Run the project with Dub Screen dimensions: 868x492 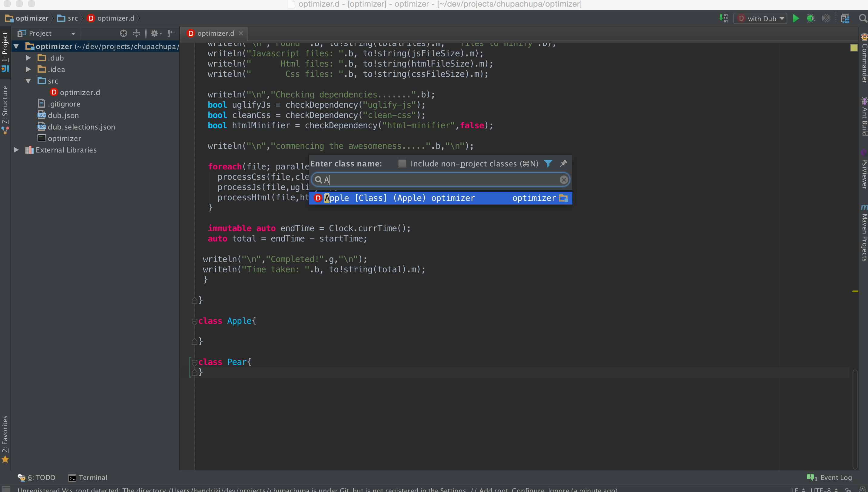click(x=796, y=18)
